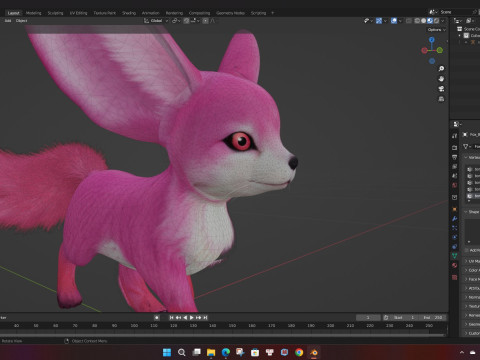Add a new workspace with plus button
The height and width of the screenshot is (360, 480).
[272, 13]
